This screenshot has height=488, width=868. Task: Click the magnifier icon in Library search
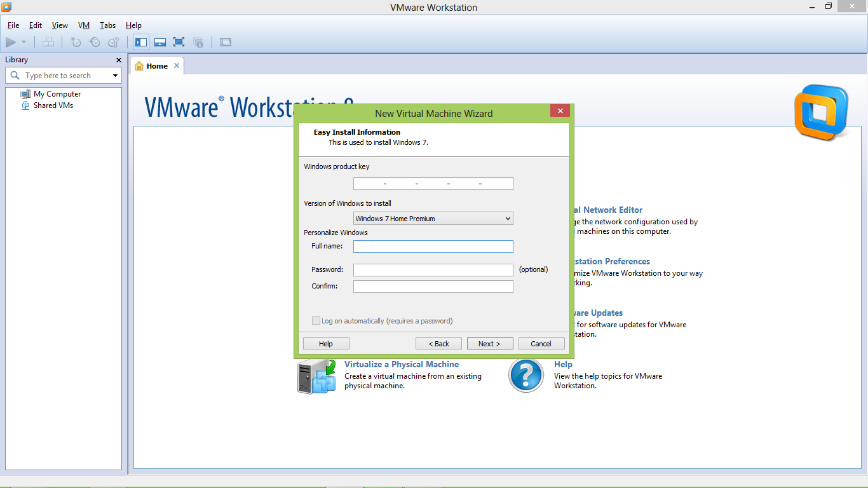15,76
